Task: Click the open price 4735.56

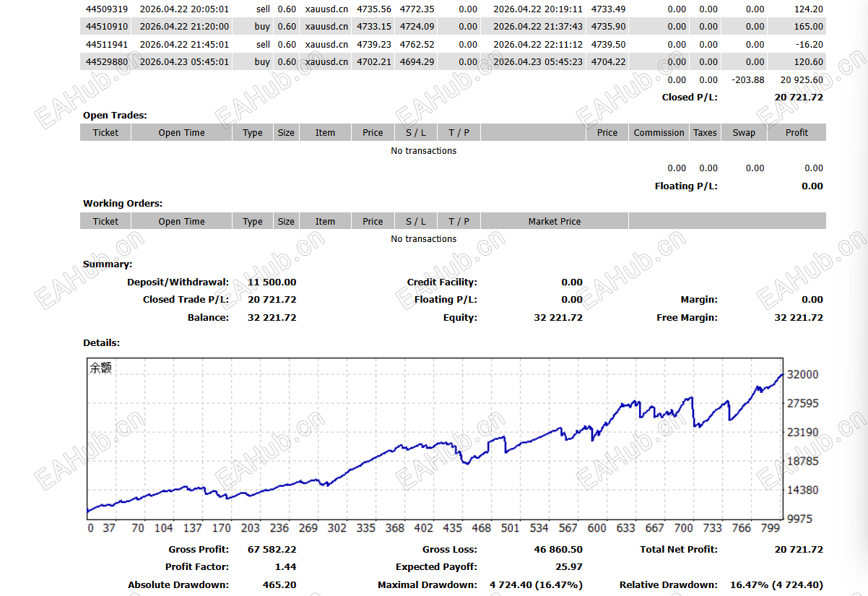Action: tap(374, 9)
